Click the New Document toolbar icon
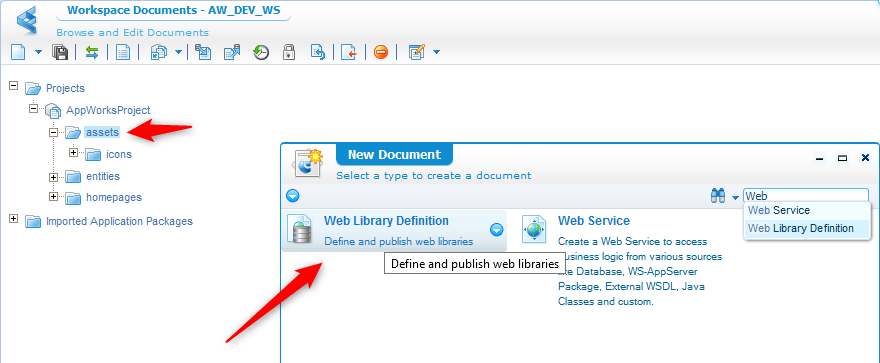The width and height of the screenshot is (880, 363). point(19,52)
